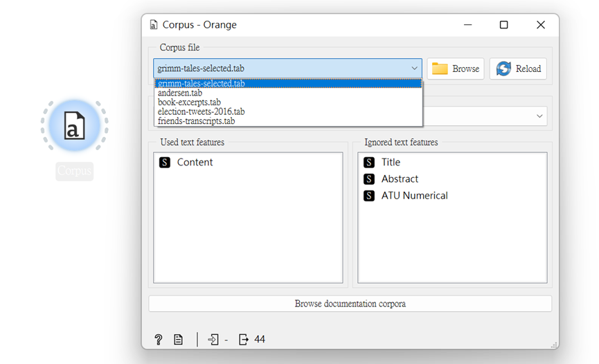Open the report document icon in status bar
This screenshot has height=364, width=599.
click(178, 339)
